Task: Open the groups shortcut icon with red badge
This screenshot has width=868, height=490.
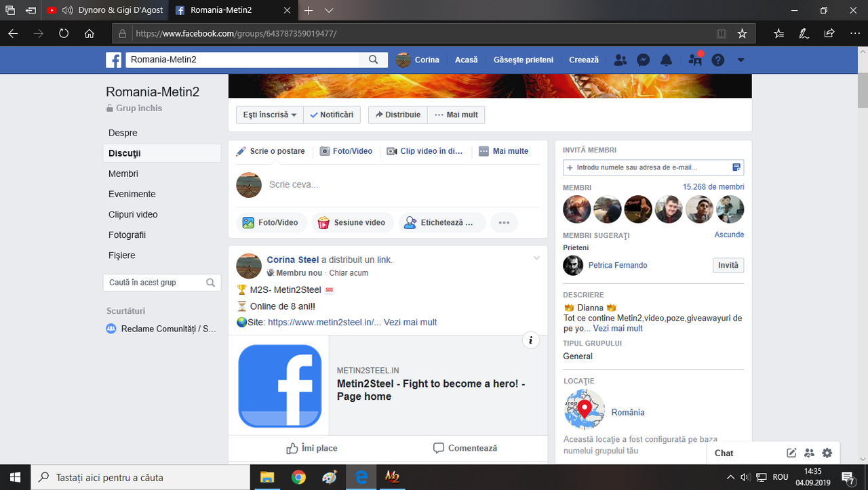Action: [x=695, y=60]
